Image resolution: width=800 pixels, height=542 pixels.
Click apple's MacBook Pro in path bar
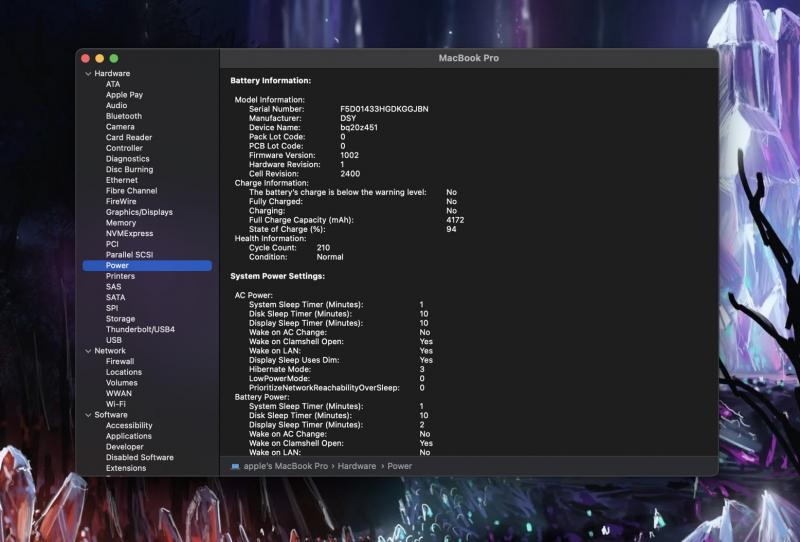point(286,466)
